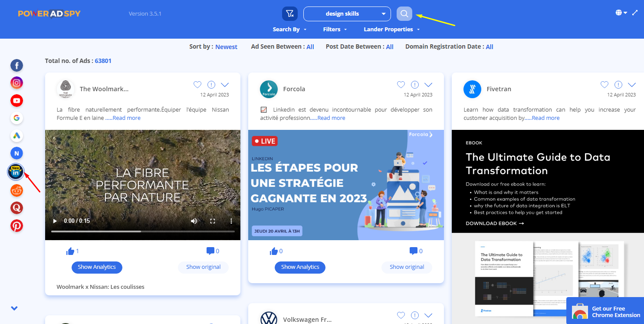
Task: Select the Google Ads icon in sidebar
Action: tap(16, 136)
